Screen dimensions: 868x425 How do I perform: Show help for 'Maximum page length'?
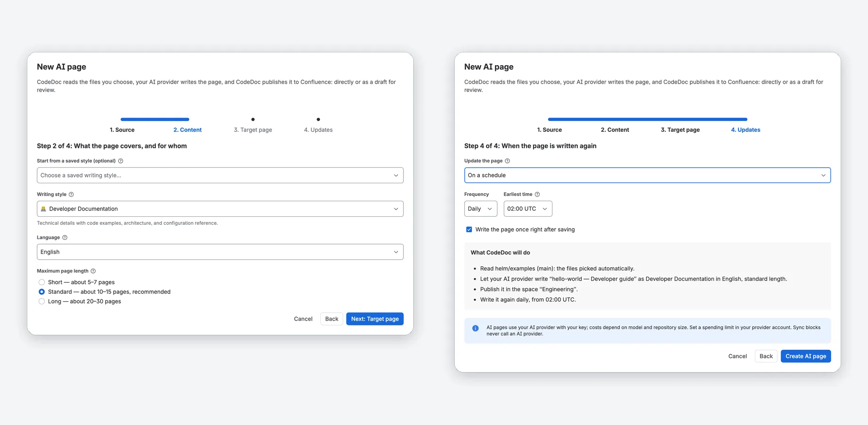[93, 271]
